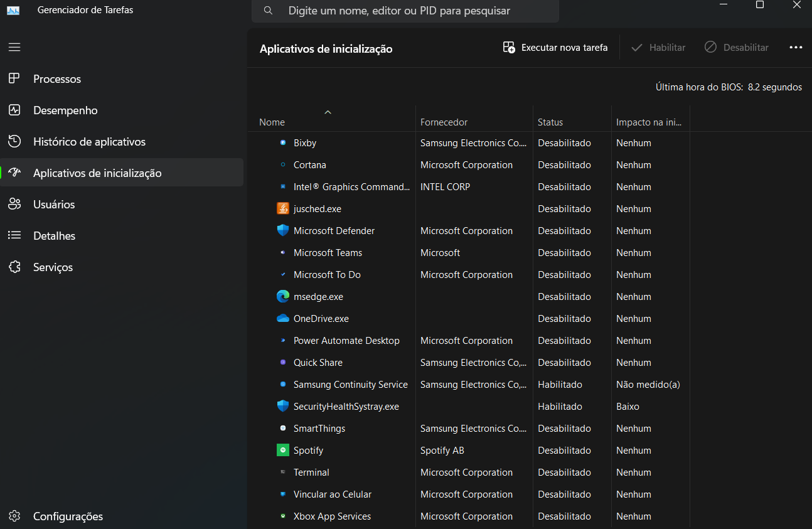Click the Habilitar button

click(x=658, y=48)
